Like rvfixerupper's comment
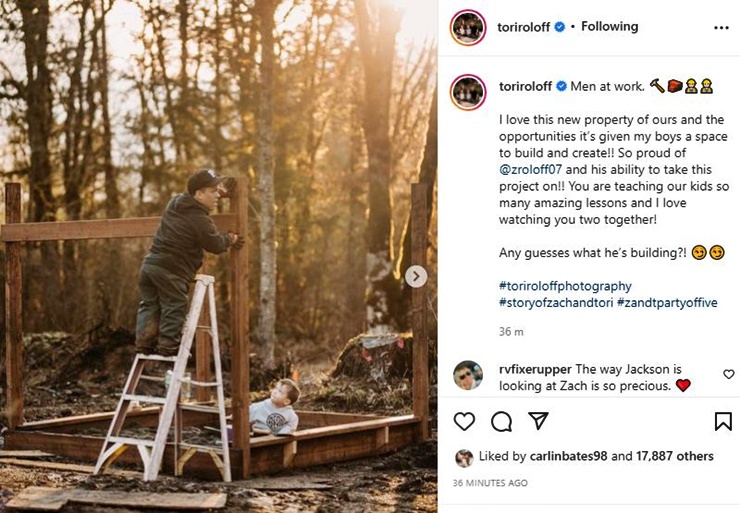 pos(728,374)
